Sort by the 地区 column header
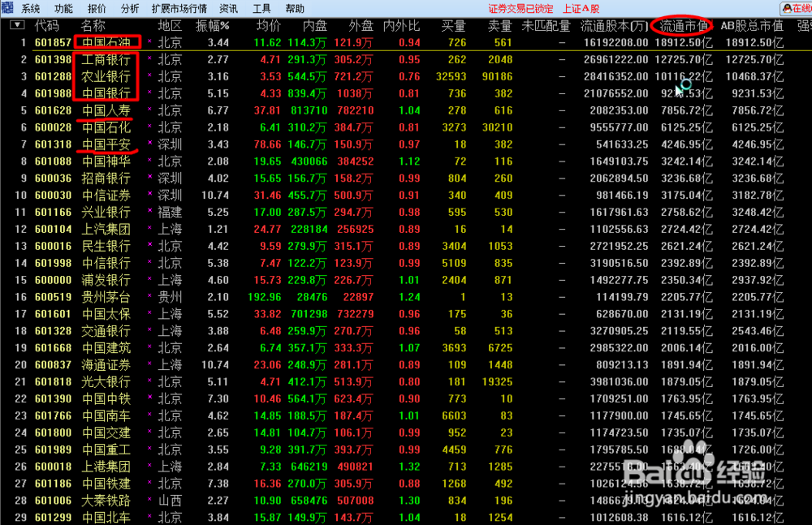Screen dimensions: 812x525 (170, 26)
